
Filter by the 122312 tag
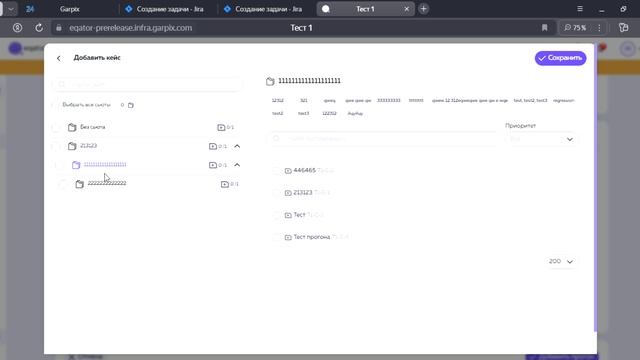[x=329, y=113]
